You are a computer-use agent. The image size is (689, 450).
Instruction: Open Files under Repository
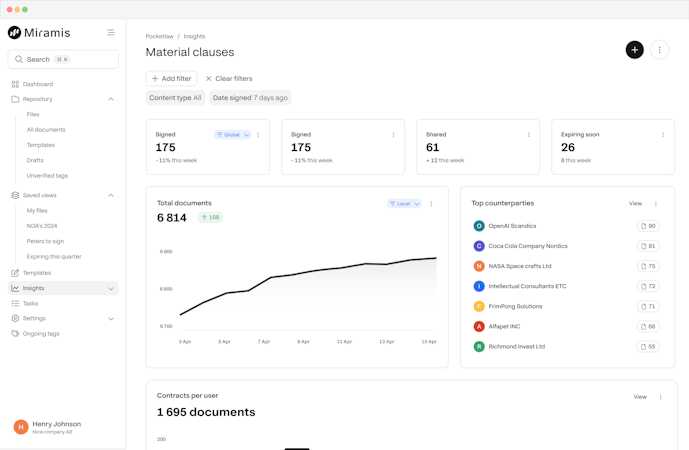click(33, 114)
